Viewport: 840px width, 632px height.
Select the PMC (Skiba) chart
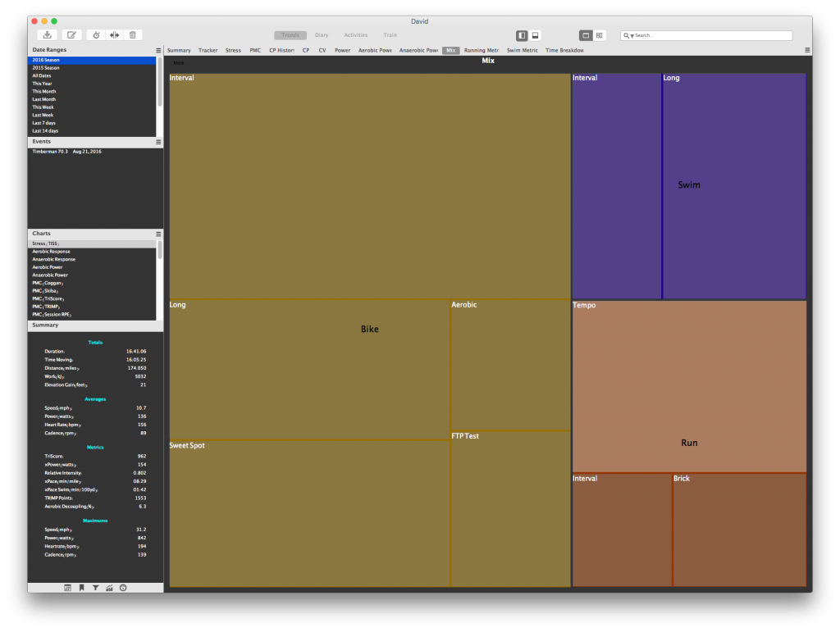[92, 291]
